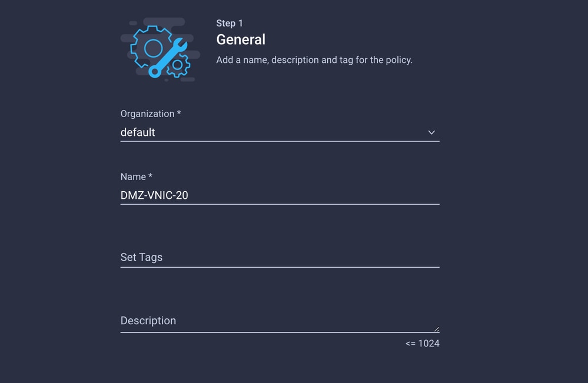This screenshot has width=588, height=383.
Task: Click the small gear beside the wrench
Action: [178, 65]
